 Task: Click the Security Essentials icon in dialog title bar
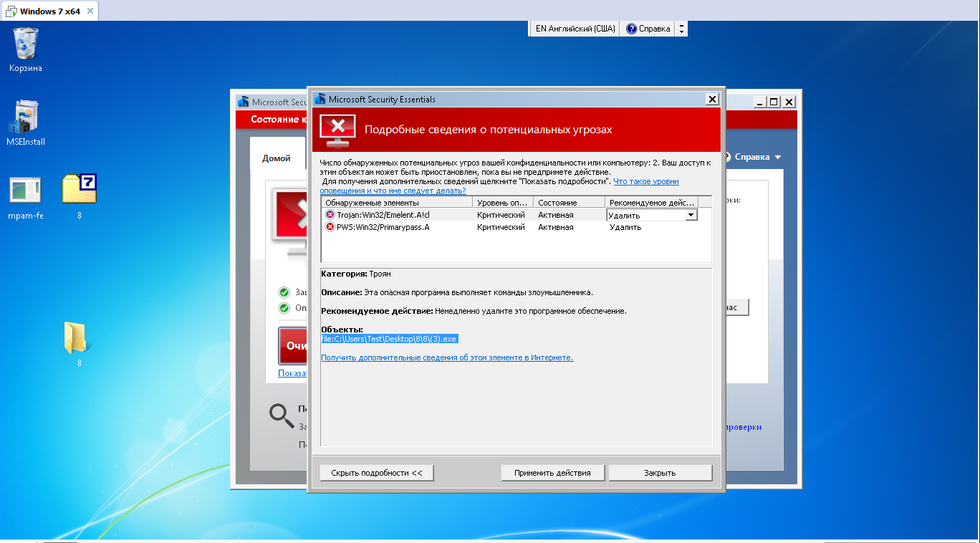(x=320, y=99)
